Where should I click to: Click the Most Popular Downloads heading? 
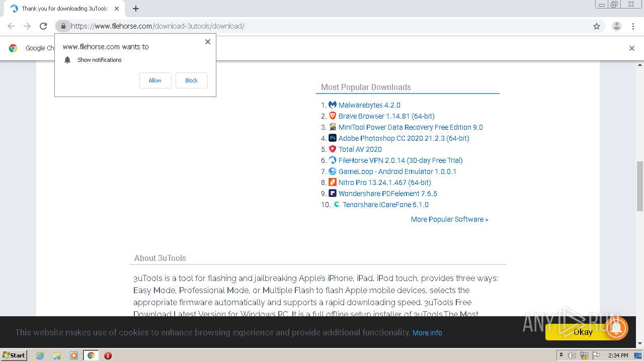click(x=366, y=87)
